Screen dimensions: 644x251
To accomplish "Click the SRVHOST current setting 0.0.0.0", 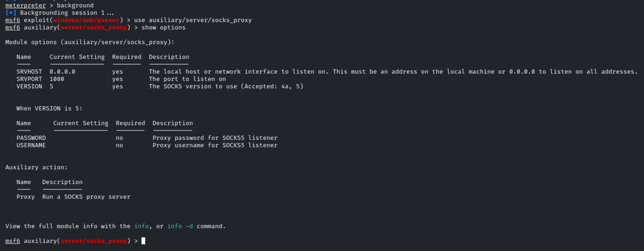I will point(62,71).
